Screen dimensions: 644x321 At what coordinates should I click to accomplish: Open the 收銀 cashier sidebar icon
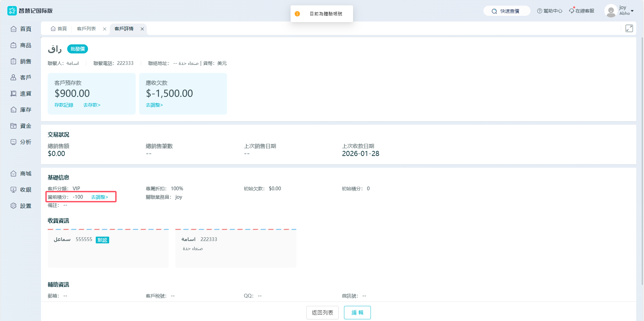click(13, 190)
